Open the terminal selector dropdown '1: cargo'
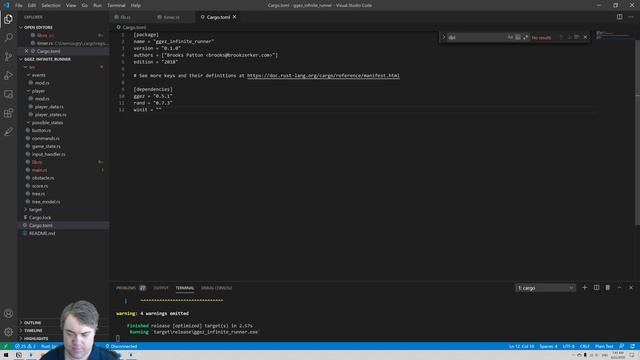 tap(545, 288)
